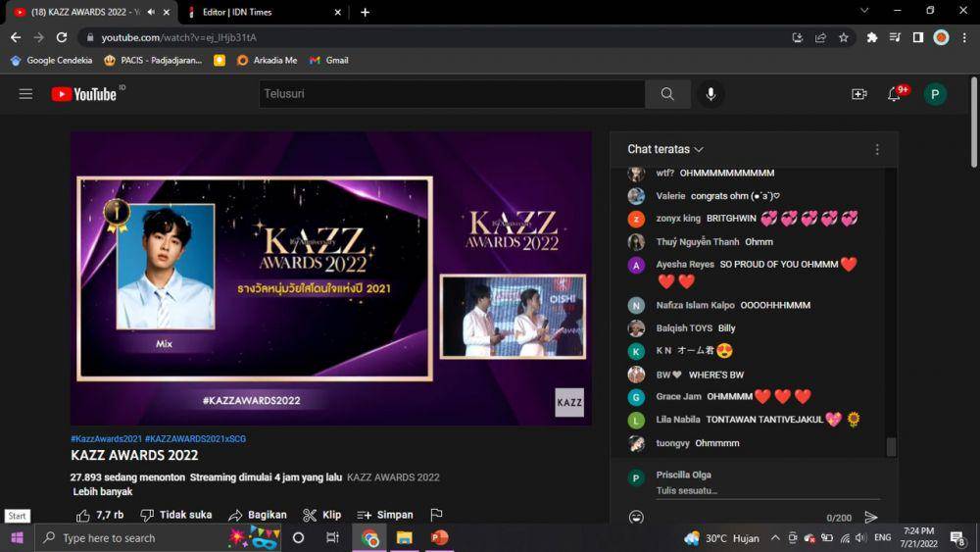Image resolution: width=980 pixels, height=552 pixels.
Task: Close the Editor | IDN Times tab
Action: 337,12
